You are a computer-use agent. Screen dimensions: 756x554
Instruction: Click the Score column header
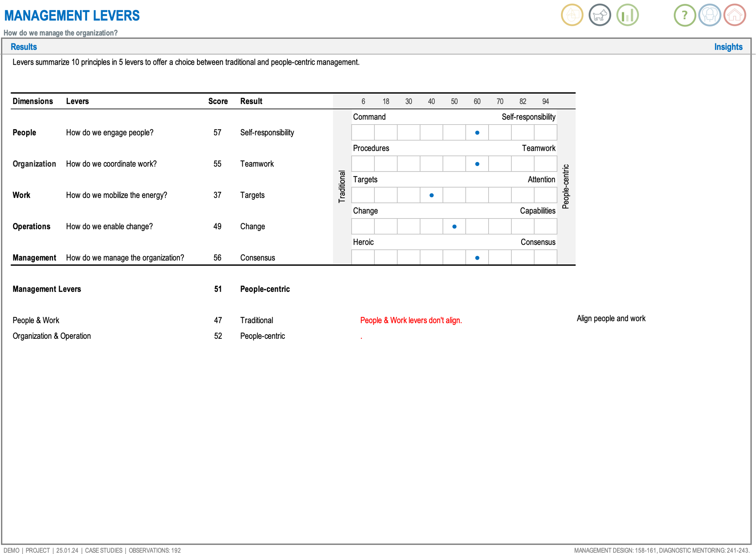tap(218, 101)
